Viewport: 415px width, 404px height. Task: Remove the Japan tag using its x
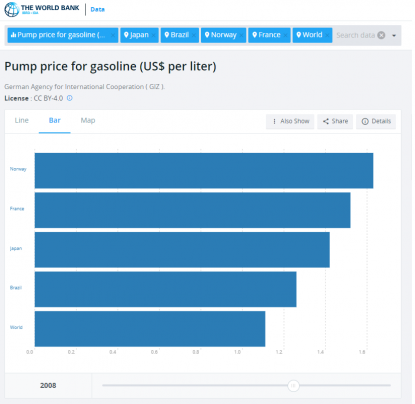click(x=153, y=35)
